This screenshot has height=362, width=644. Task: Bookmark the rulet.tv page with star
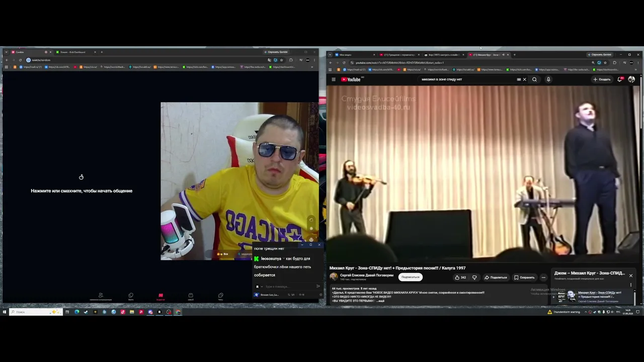(282, 60)
